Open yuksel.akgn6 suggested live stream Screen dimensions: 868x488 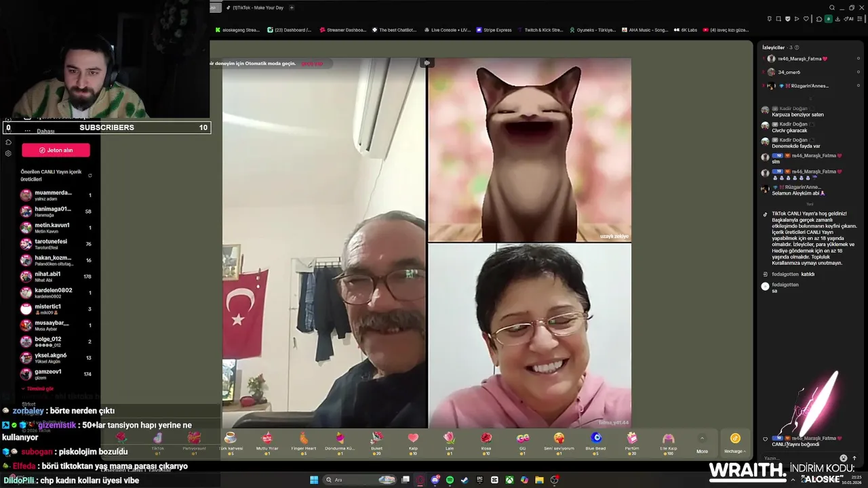(56, 358)
